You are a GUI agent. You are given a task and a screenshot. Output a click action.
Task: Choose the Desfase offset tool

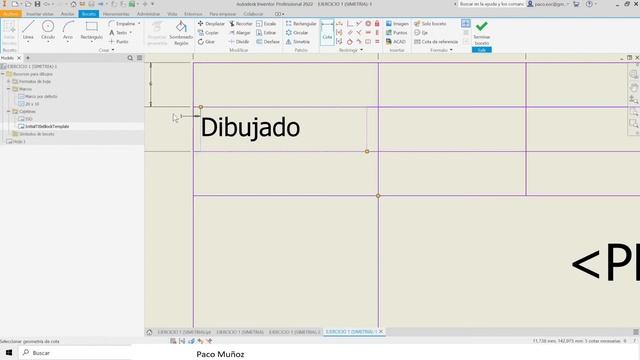(268, 42)
